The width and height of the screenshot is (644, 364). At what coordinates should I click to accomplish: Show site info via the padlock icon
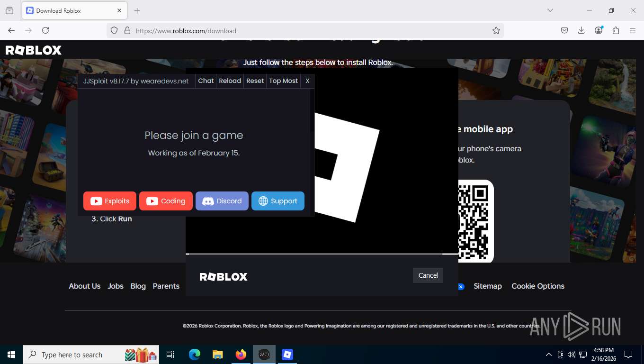(x=127, y=30)
